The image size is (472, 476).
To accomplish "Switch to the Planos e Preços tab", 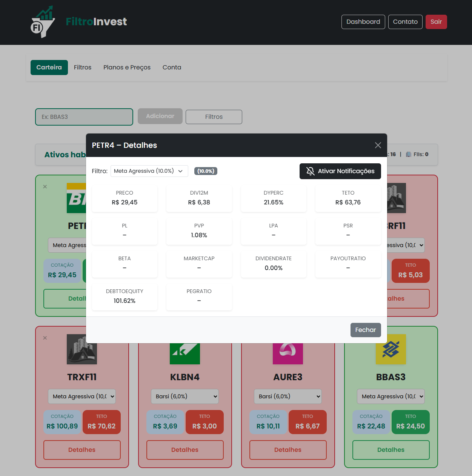I will (127, 68).
